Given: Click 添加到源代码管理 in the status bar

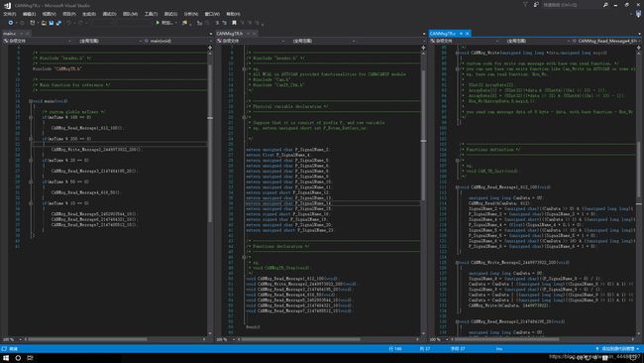Looking at the screenshot, I should click(x=617, y=348).
